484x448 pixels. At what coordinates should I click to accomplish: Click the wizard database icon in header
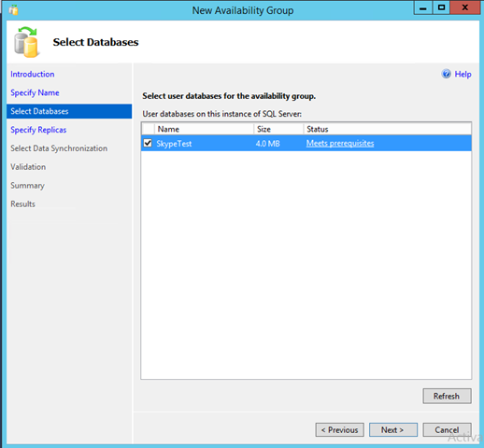[26, 42]
